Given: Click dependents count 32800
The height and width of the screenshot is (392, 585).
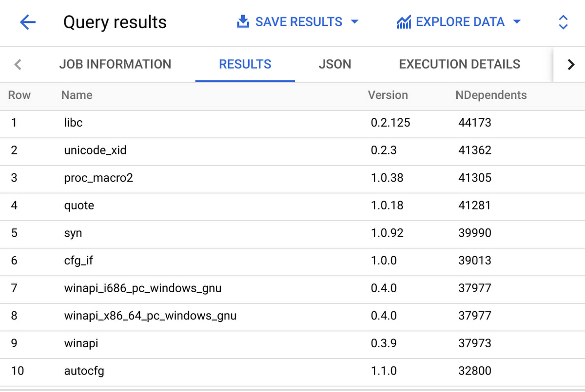Looking at the screenshot, I should click(x=475, y=371).
